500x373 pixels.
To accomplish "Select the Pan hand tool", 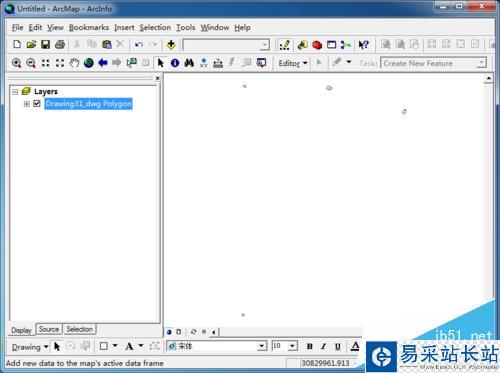I will pyautogui.click(x=74, y=63).
